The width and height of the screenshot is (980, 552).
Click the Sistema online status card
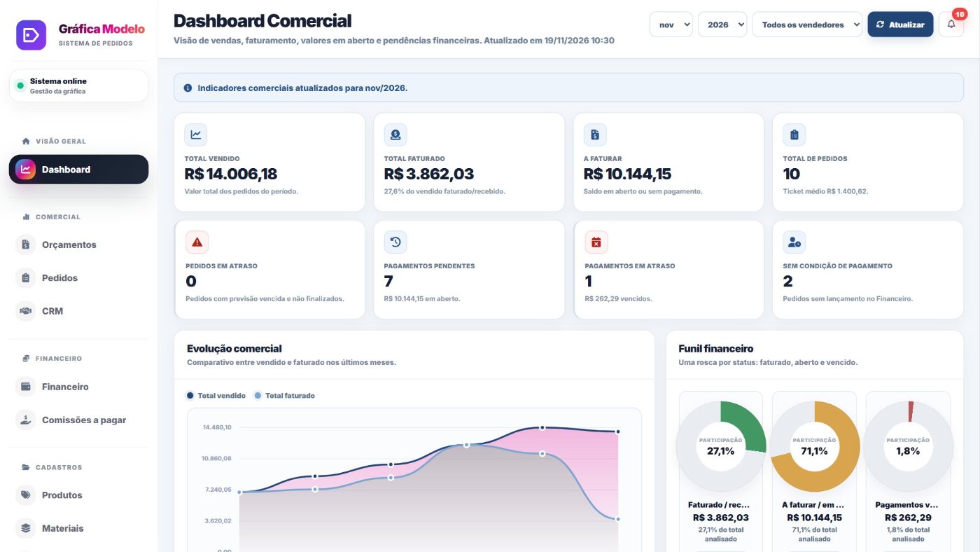pyautogui.click(x=78, y=85)
